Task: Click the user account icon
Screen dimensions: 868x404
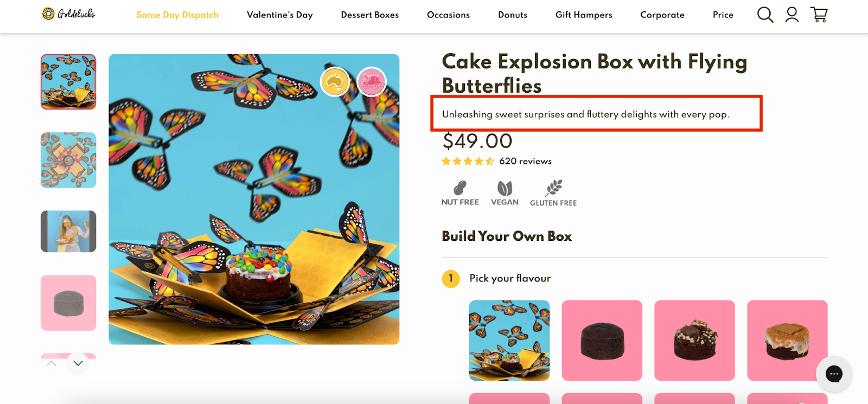Action: pyautogui.click(x=792, y=15)
